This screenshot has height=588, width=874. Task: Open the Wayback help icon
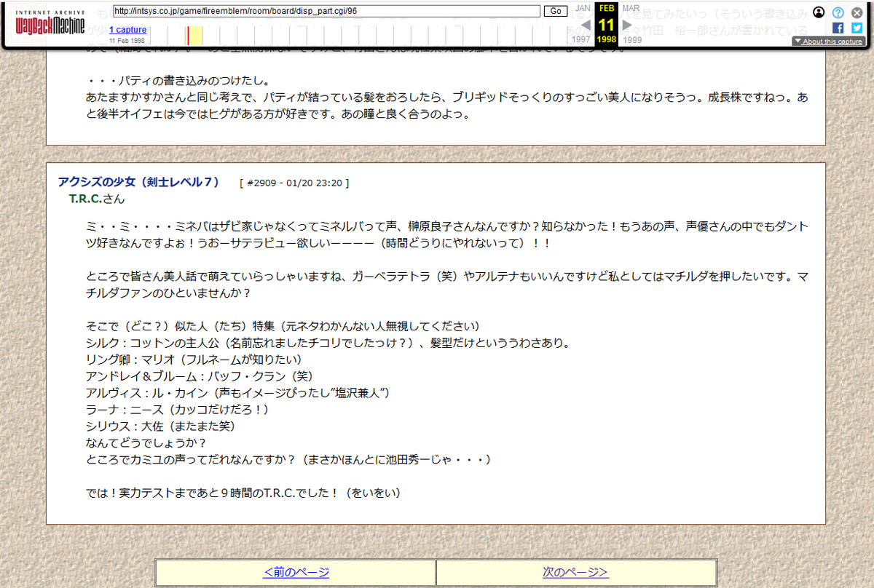pyautogui.click(x=838, y=12)
